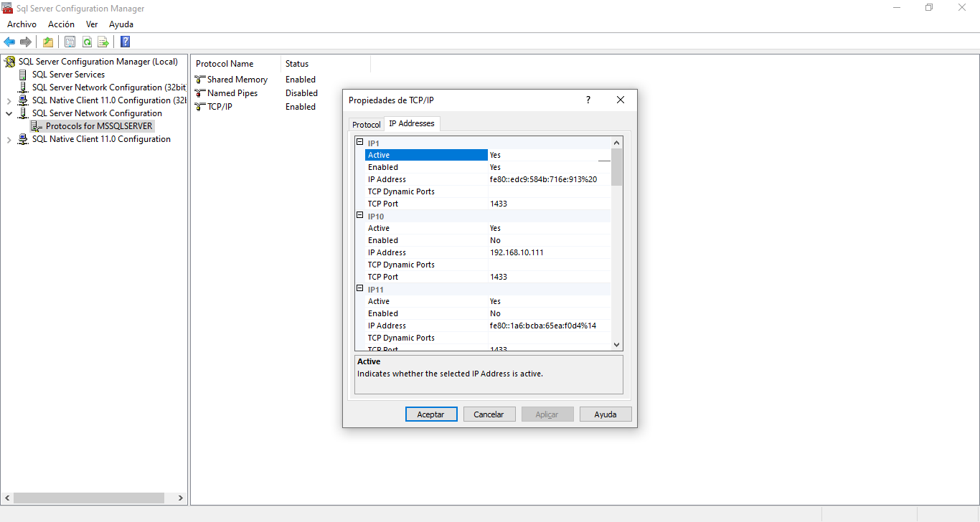The image size is (980, 522).
Task: Click the IP1 address fe80::edc9:584b:716e:913%20
Action: [x=543, y=179]
